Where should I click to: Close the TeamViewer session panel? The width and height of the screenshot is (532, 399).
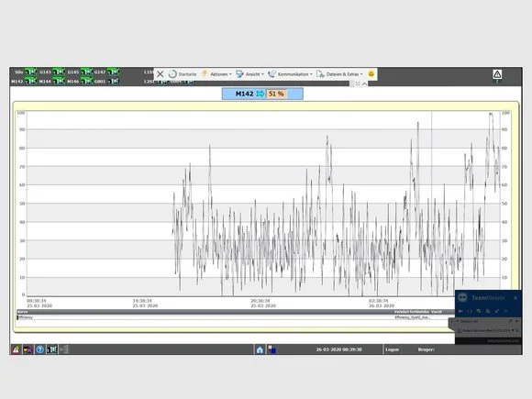pyautogui.click(x=515, y=297)
